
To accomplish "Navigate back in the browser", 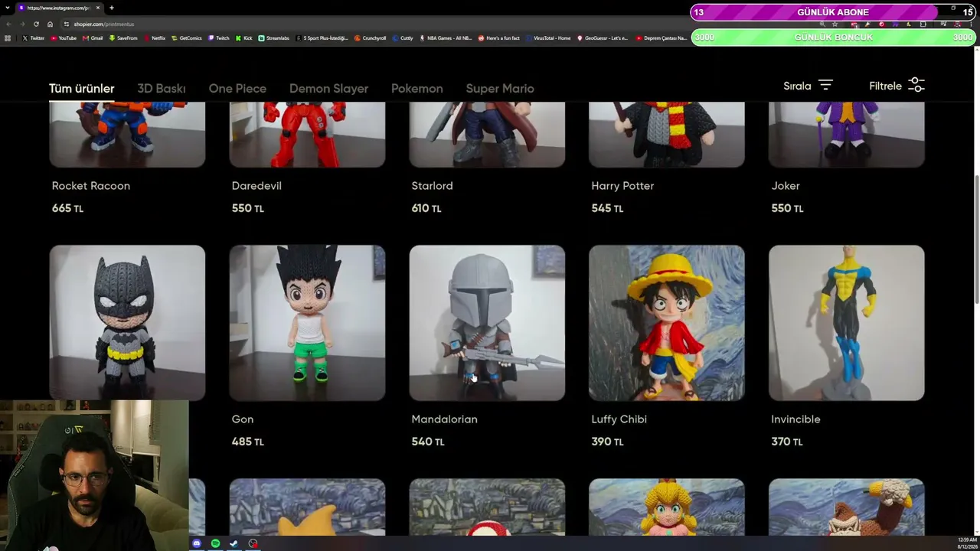I will click(x=8, y=24).
